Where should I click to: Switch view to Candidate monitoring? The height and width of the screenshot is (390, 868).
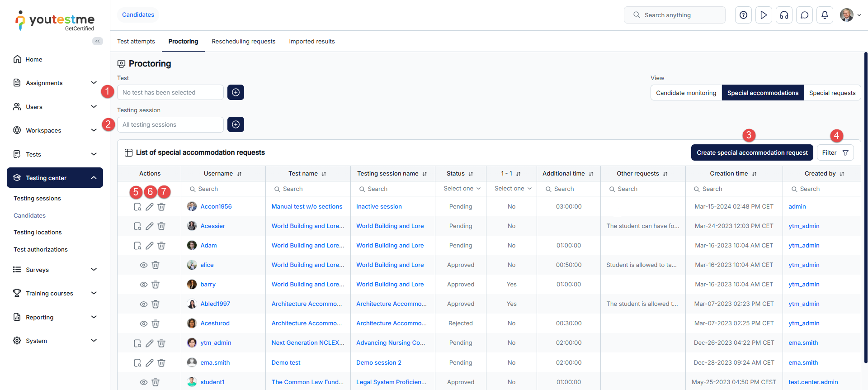[x=686, y=93]
